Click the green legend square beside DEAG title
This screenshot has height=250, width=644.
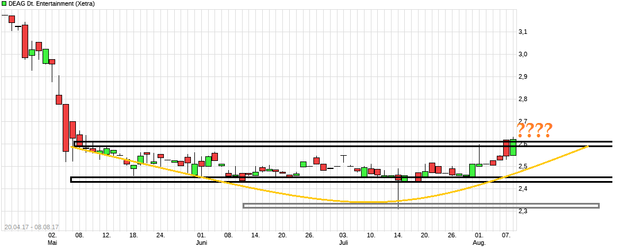[x=4, y=4]
